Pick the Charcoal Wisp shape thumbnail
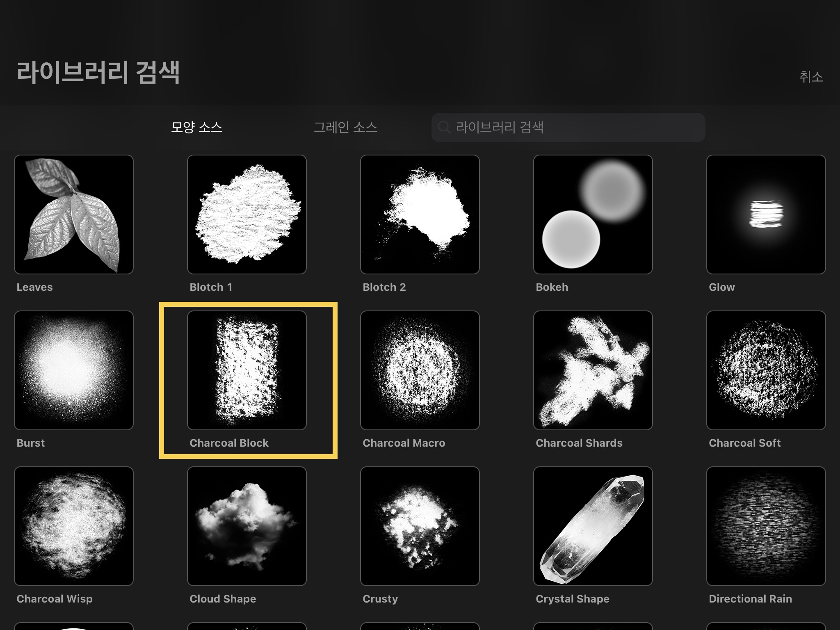 point(74,526)
